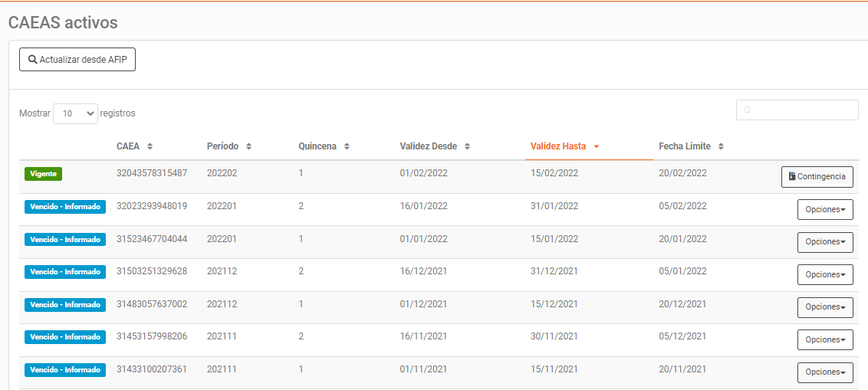Click the Actualizar desde AFIP button
Viewport: 868px width, 390px height.
pyautogui.click(x=77, y=60)
